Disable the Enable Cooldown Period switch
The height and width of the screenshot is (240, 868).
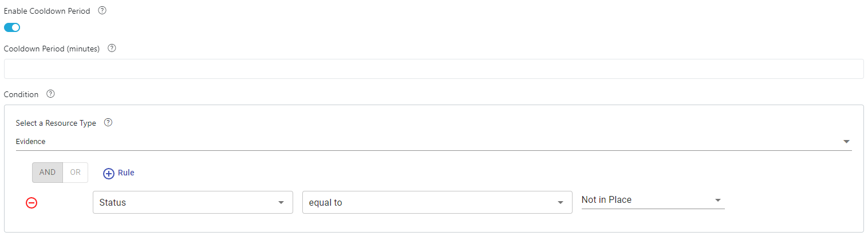tap(12, 27)
